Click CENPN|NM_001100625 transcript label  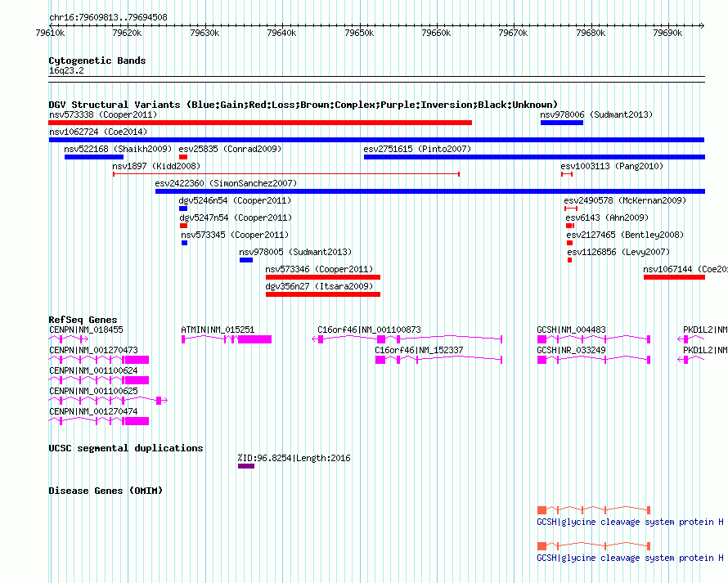[x=93, y=391]
